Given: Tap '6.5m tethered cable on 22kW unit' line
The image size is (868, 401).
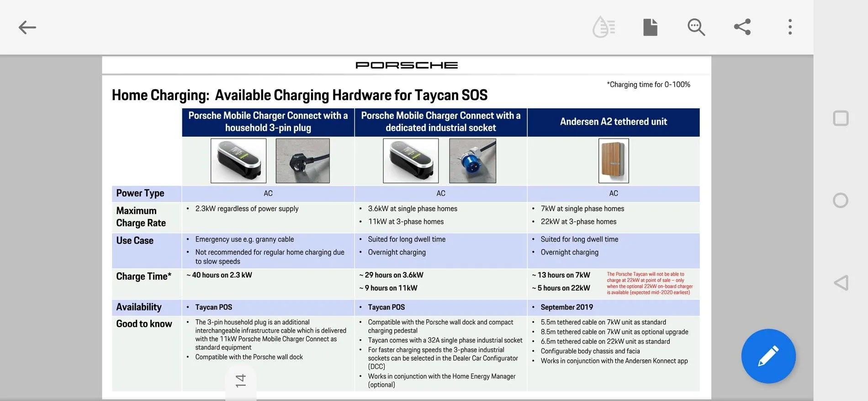Looking at the screenshot, I should (x=605, y=342).
